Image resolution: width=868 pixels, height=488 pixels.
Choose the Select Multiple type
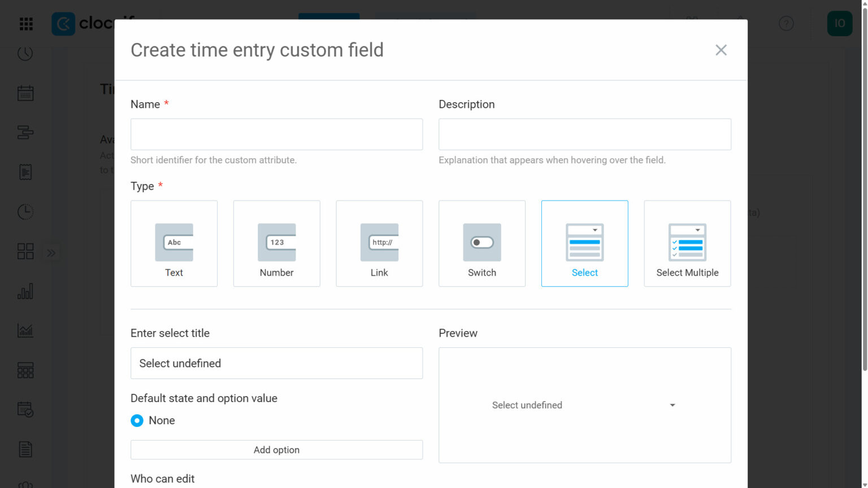(687, 243)
